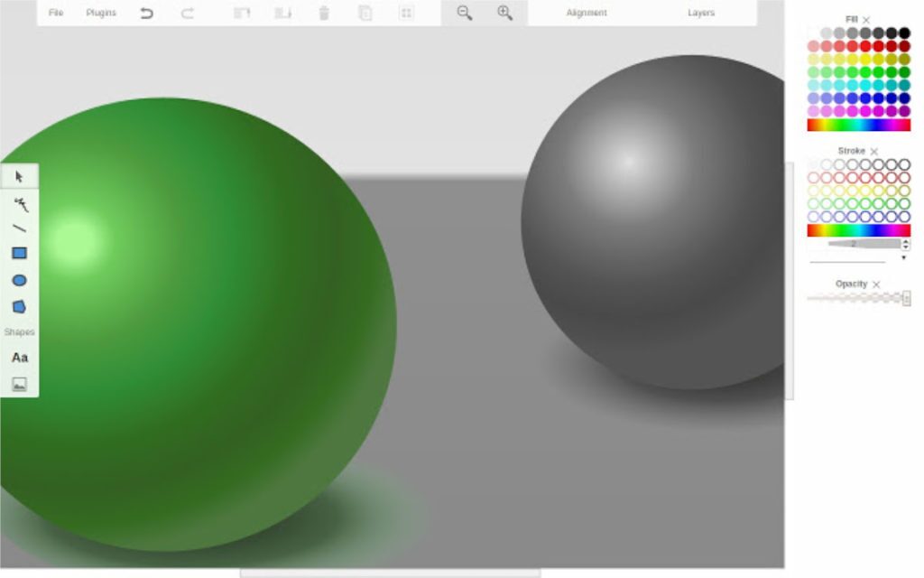This screenshot has height=578, width=924.
Task: Open the text tool labeled Aa
Action: (x=19, y=357)
